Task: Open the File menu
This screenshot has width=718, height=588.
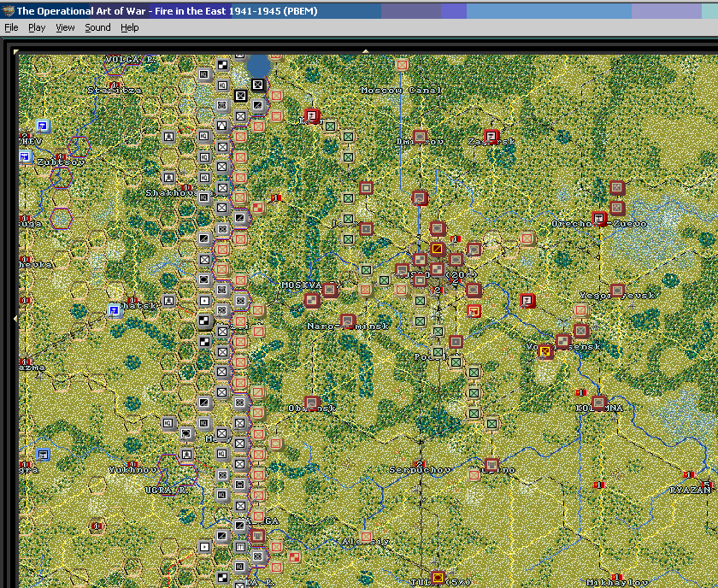Action: (11, 27)
